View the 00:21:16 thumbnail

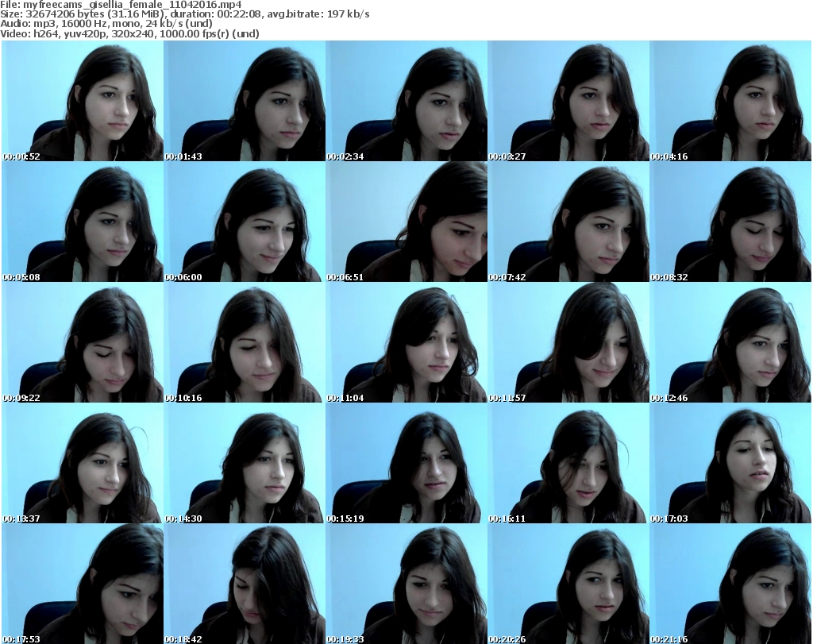(730, 584)
